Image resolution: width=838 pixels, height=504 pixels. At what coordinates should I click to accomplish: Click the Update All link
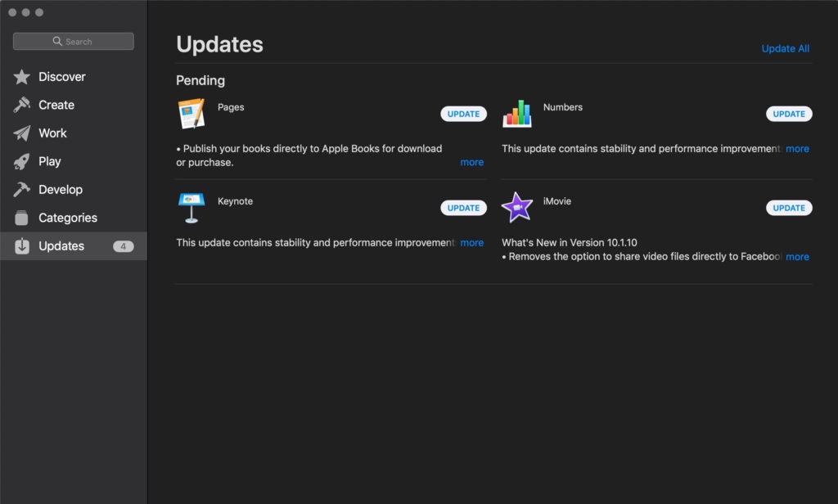(785, 48)
